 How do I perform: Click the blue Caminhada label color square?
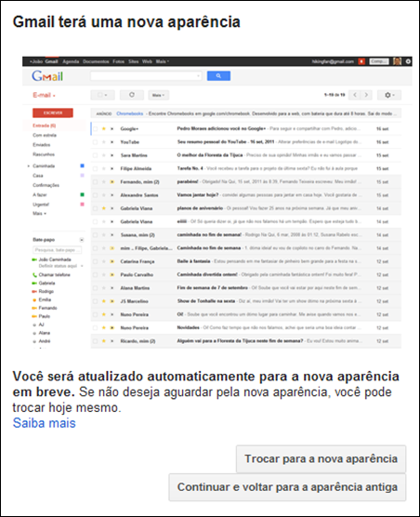pos(83,166)
